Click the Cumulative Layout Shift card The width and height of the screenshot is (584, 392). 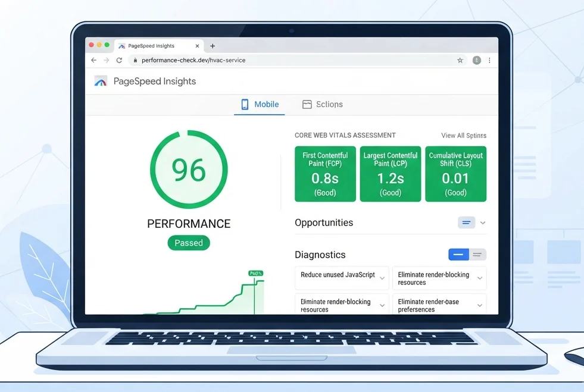456,174
